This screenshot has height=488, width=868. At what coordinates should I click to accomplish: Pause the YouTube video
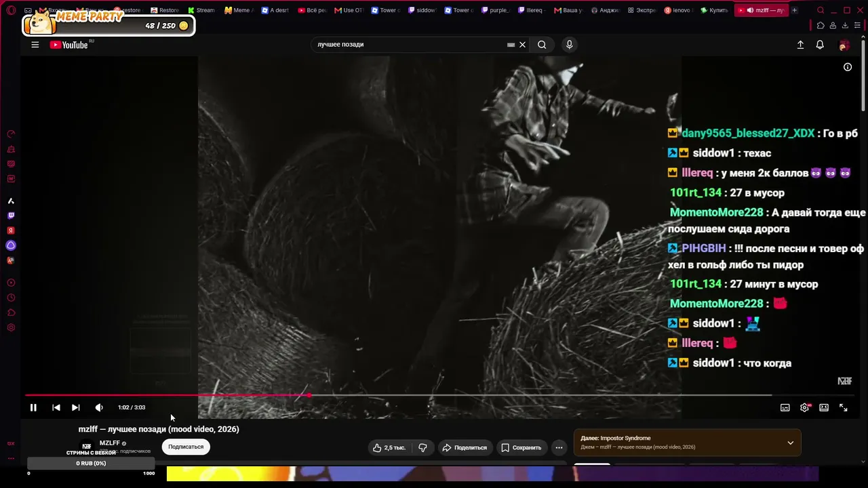click(x=33, y=407)
